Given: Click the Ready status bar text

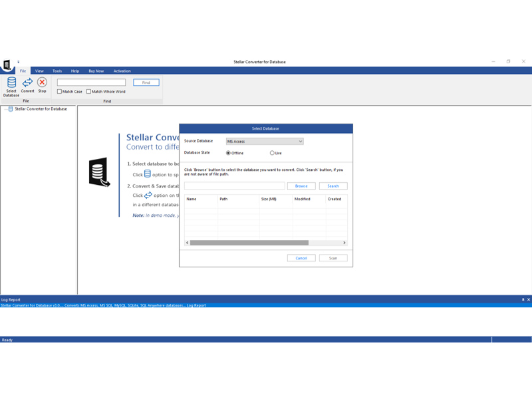Looking at the screenshot, I should pyautogui.click(x=7, y=340).
